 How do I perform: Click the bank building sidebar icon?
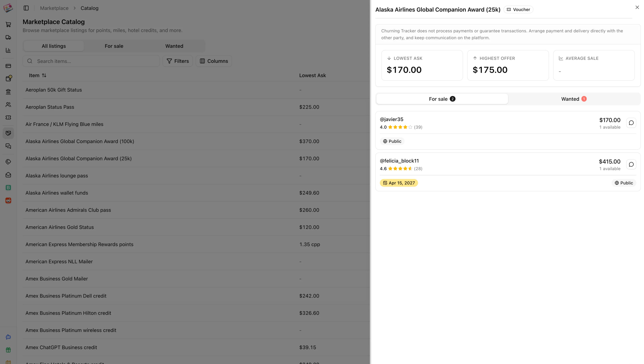8,92
